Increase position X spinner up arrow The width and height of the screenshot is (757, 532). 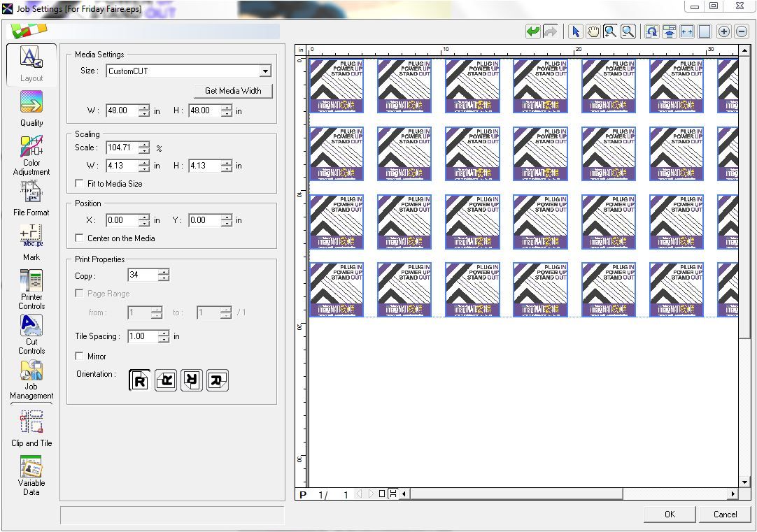click(x=144, y=217)
